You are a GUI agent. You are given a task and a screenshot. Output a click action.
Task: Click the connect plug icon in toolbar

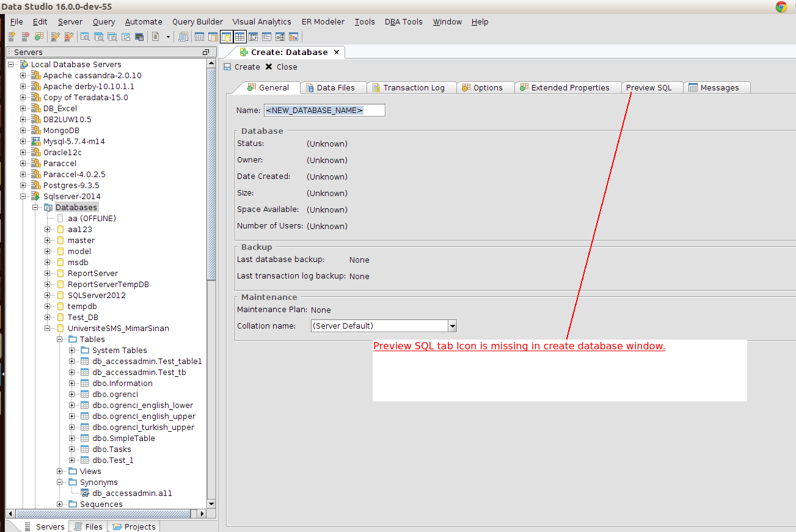point(55,37)
